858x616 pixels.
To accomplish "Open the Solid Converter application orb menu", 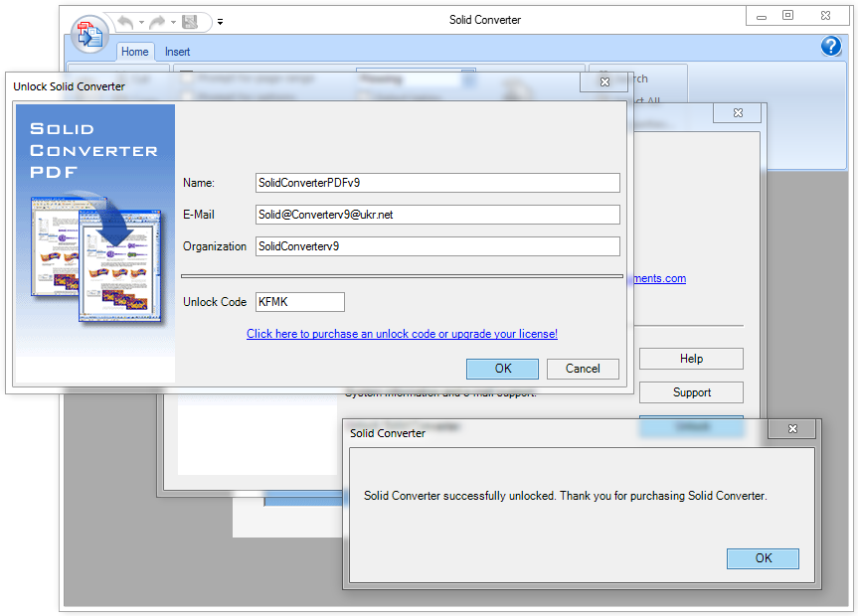I will point(90,33).
